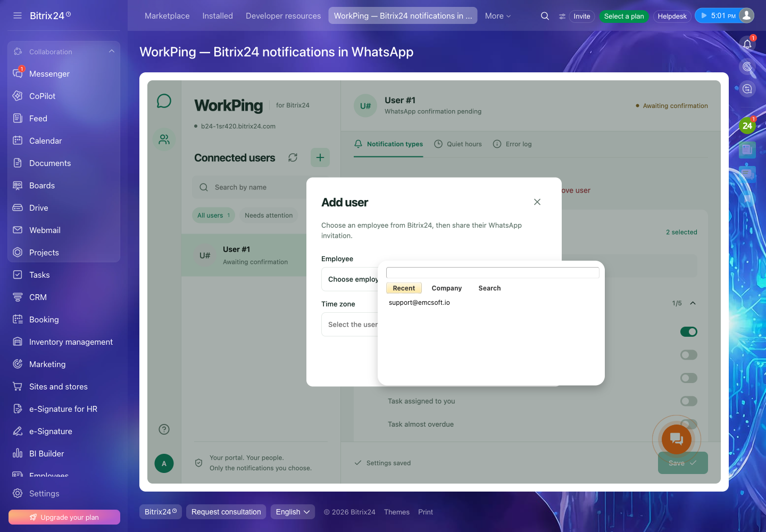Focus the employee search input field
Screen dimensions: 766x532
(x=493, y=272)
